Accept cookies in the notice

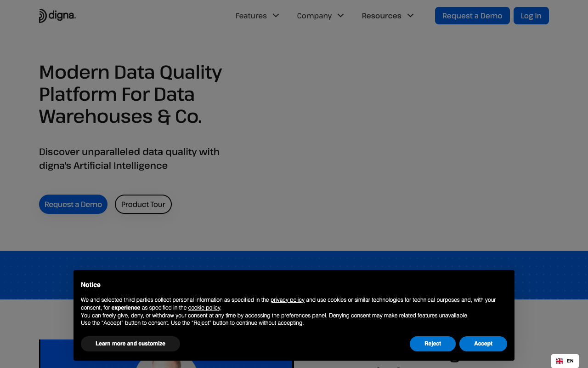pyautogui.click(x=483, y=344)
